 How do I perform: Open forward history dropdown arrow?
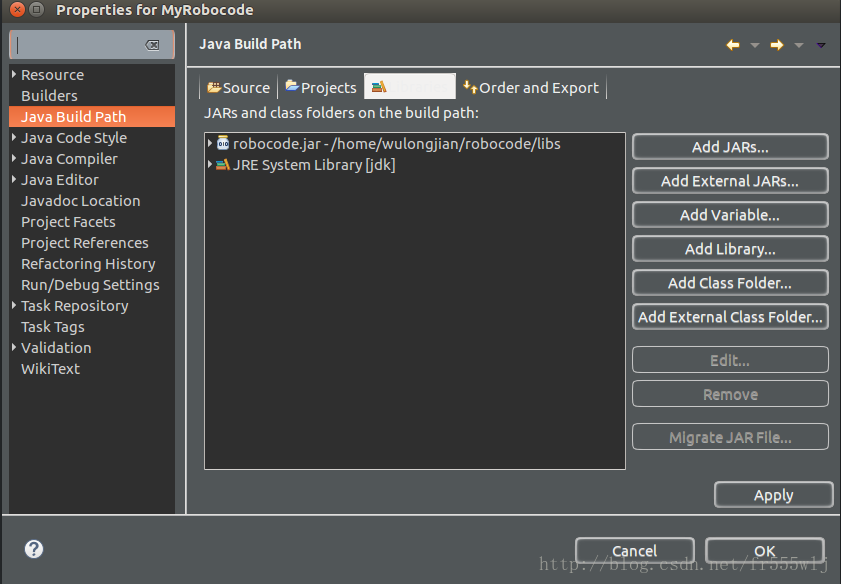[x=799, y=46]
